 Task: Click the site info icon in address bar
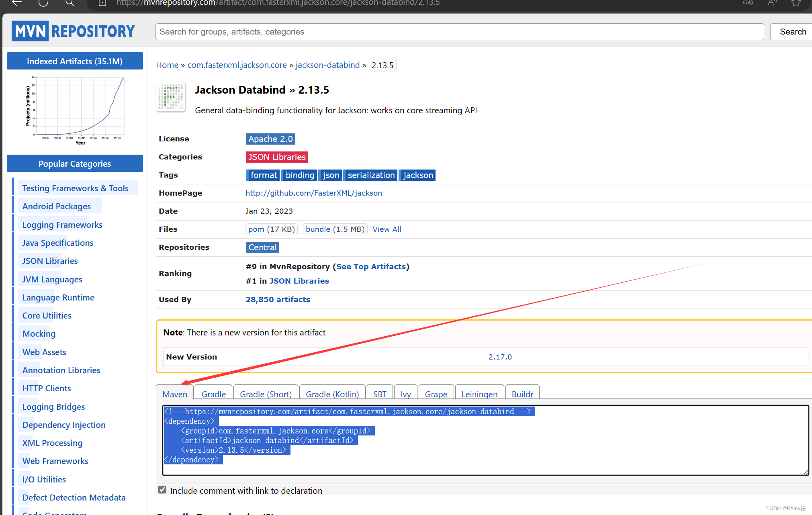pos(102,3)
